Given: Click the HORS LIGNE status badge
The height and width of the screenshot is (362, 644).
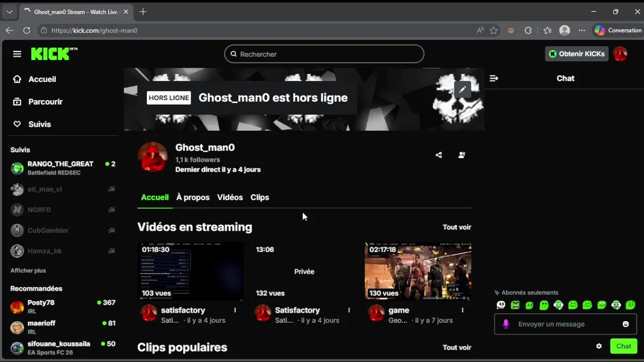Looking at the screenshot, I should click(x=169, y=98).
